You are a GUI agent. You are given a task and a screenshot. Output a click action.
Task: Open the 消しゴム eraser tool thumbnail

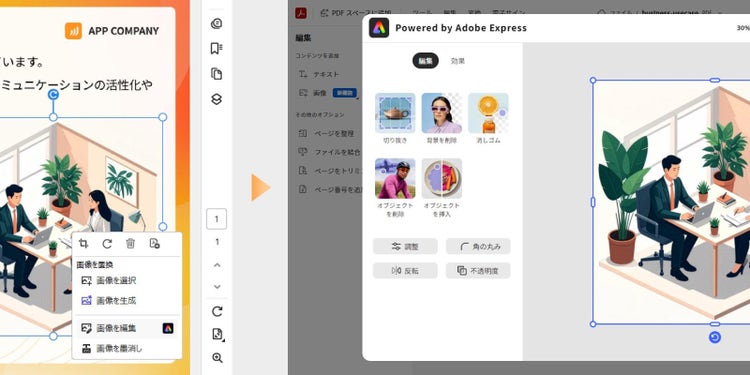[x=488, y=113]
